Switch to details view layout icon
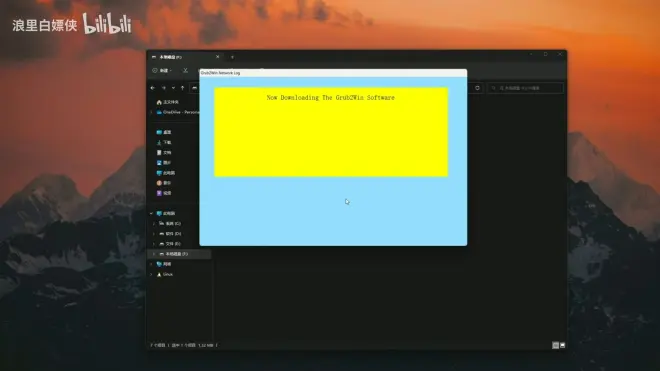 click(x=556, y=345)
